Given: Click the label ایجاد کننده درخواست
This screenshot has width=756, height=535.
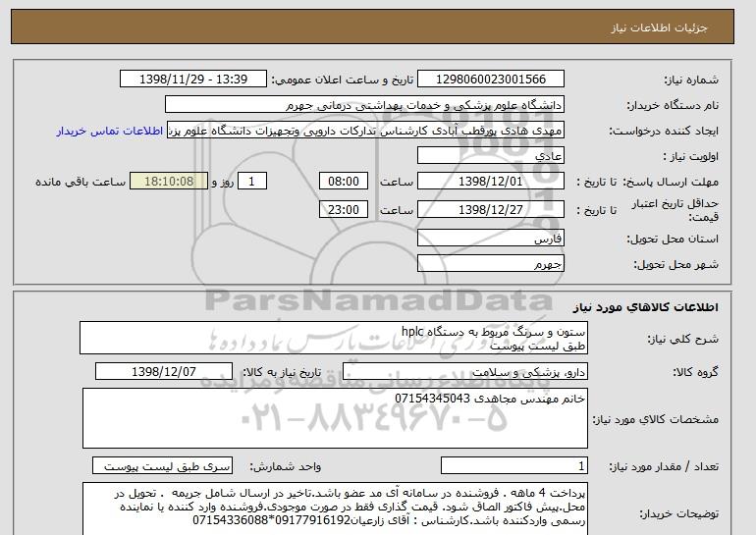Looking at the screenshot, I should [x=664, y=132].
